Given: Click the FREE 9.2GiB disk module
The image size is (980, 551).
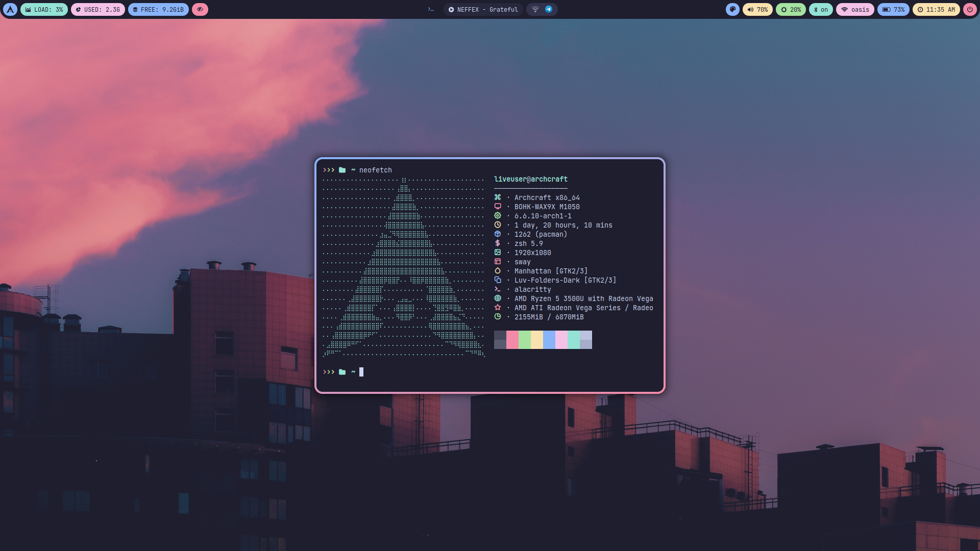Looking at the screenshot, I should coord(158,9).
